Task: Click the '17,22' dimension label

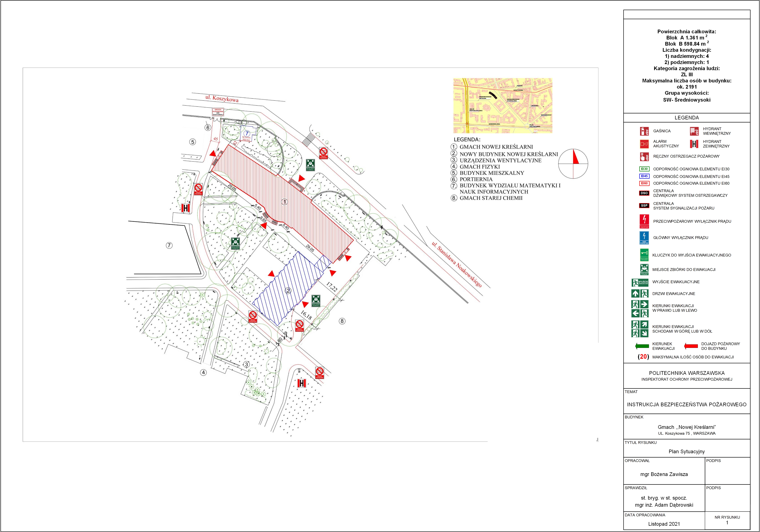Action: click(332, 286)
